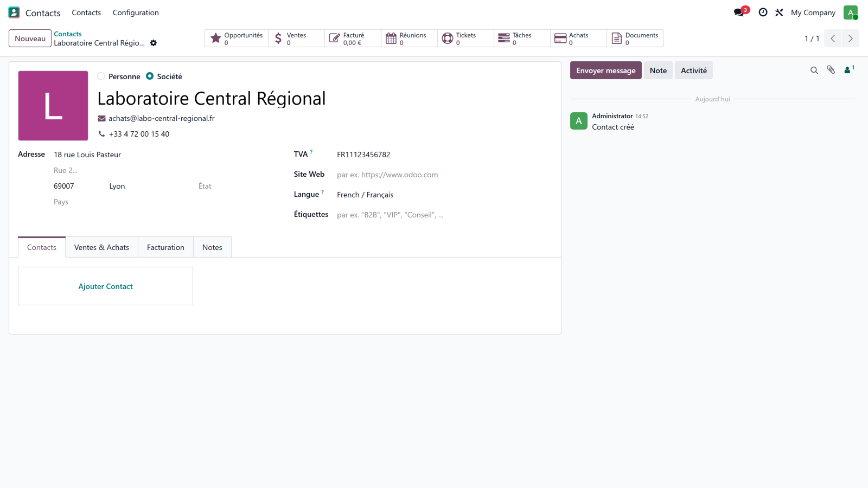Open the gear actions menu beside record name
The height and width of the screenshot is (488, 868).
tap(154, 43)
